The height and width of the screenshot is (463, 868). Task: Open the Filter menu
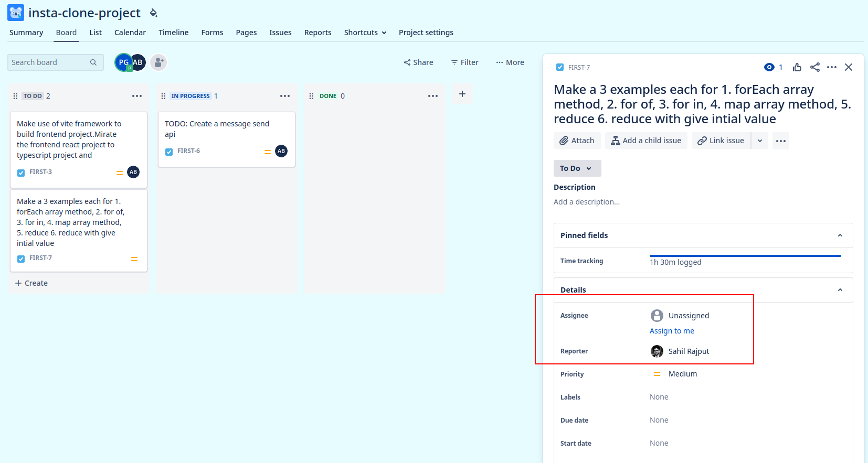[465, 62]
